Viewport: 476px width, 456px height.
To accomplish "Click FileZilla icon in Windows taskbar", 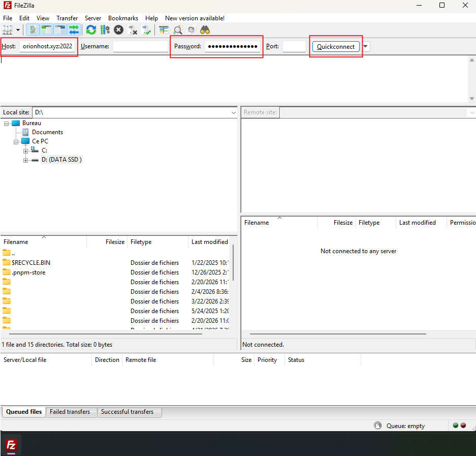I will click(x=11, y=445).
